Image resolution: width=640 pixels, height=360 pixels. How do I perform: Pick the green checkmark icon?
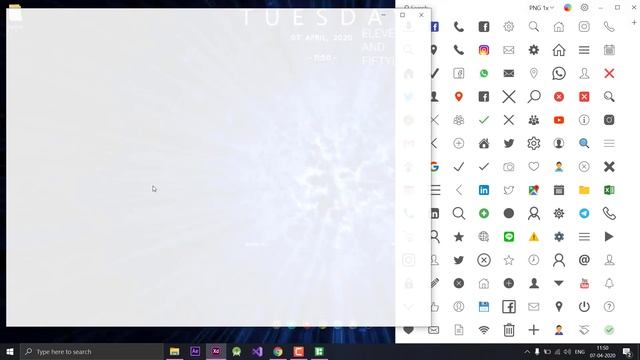pos(484,120)
